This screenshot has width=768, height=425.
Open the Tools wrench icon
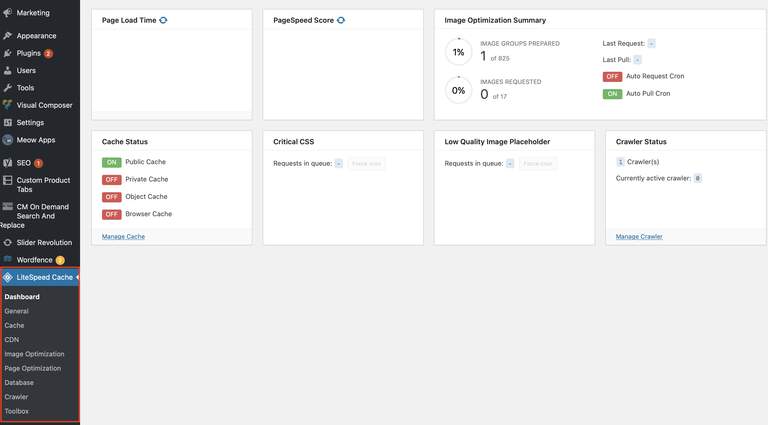coord(7,88)
